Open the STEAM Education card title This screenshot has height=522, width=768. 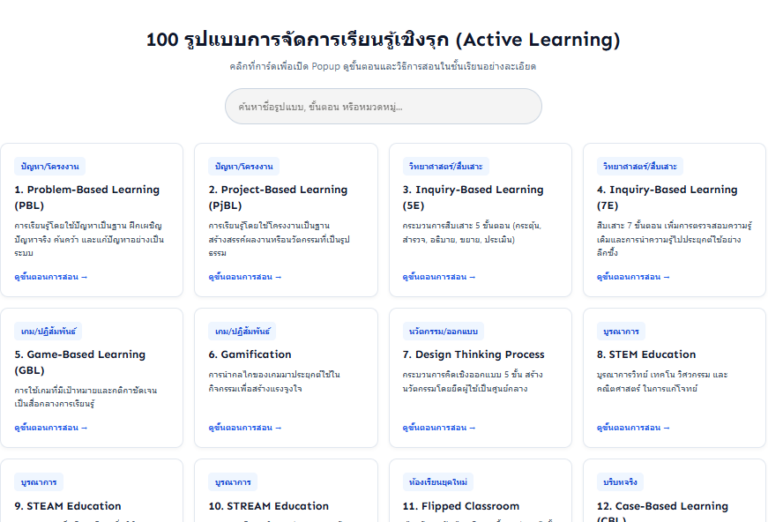point(68,506)
